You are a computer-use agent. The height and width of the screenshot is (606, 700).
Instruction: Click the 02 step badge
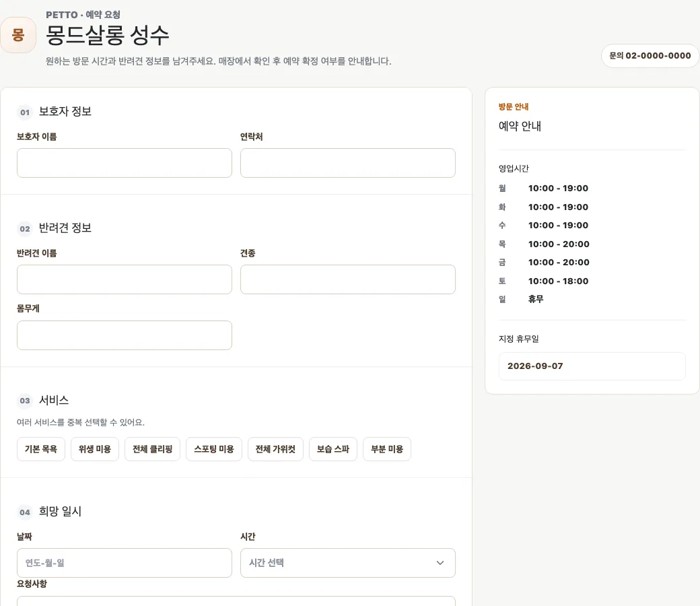click(x=25, y=229)
